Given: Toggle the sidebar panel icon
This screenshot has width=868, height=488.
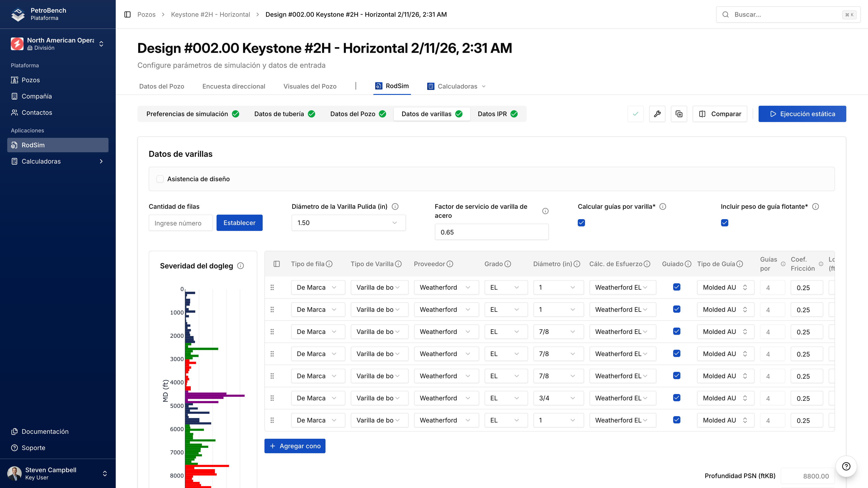Looking at the screenshot, I should point(127,14).
